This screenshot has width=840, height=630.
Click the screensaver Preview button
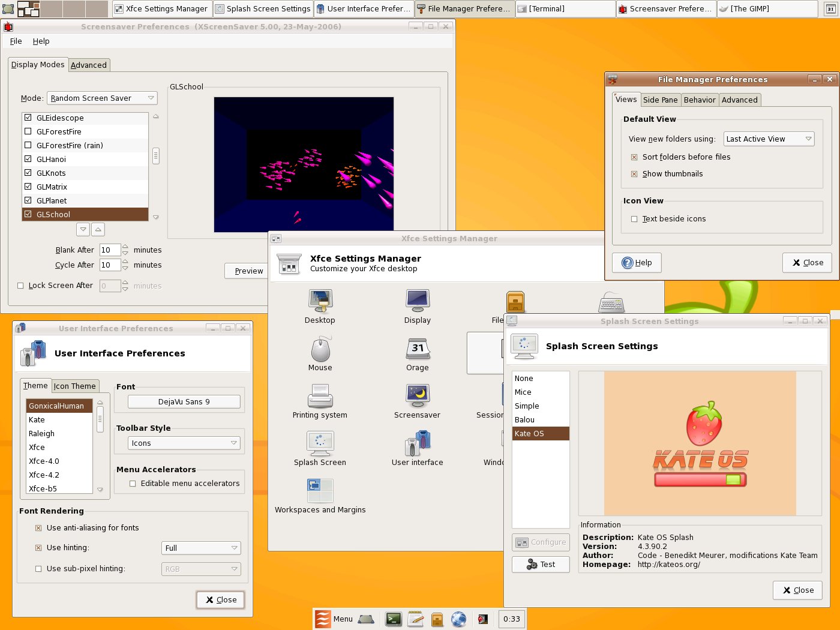point(247,271)
